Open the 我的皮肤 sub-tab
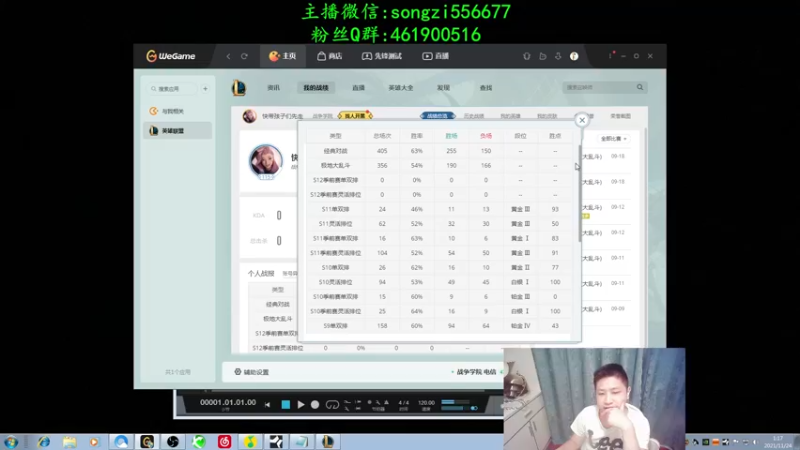 [547, 116]
